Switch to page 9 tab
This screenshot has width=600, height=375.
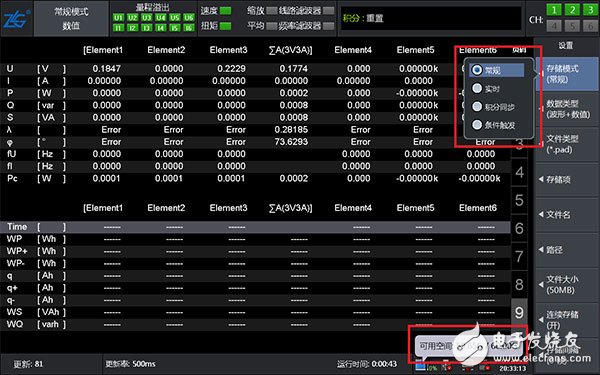pyautogui.click(x=519, y=313)
